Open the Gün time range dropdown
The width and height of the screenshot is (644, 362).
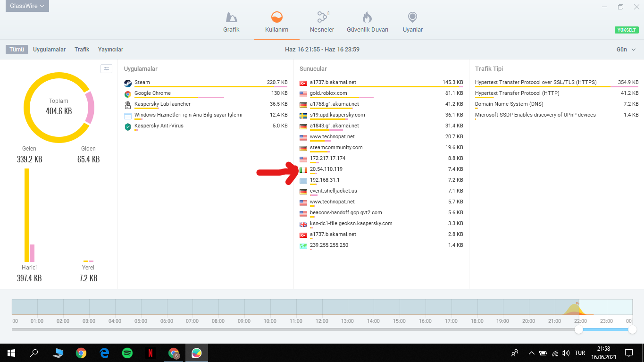(x=626, y=50)
